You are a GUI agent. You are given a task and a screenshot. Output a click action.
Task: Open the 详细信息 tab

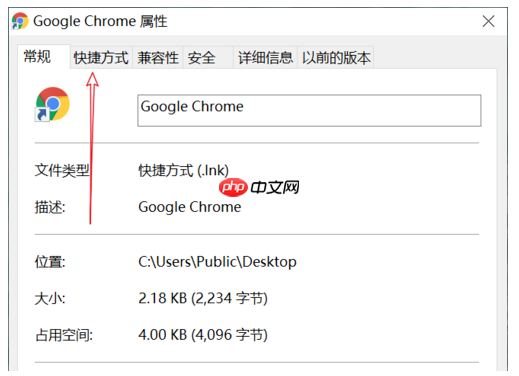click(265, 58)
